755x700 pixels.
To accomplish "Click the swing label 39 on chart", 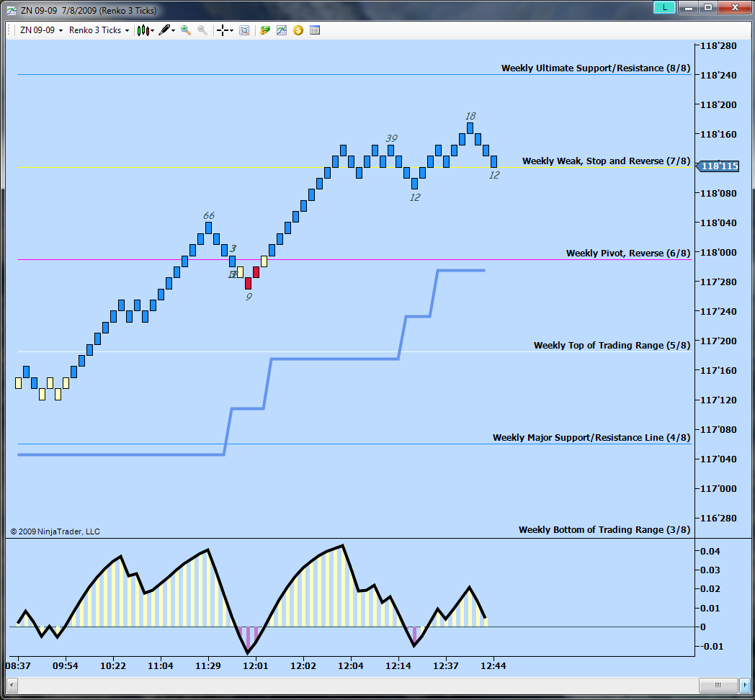I will click(x=391, y=138).
